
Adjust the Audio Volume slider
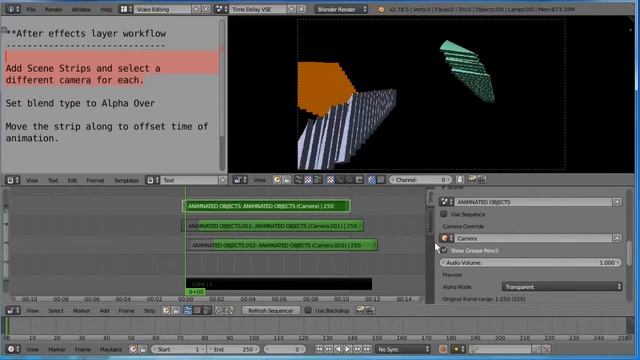(531, 262)
